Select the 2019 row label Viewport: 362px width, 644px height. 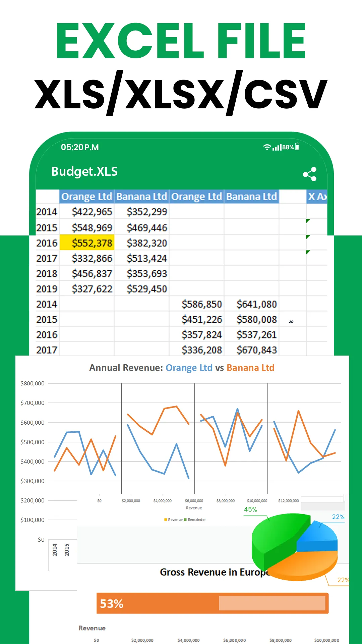click(47, 289)
